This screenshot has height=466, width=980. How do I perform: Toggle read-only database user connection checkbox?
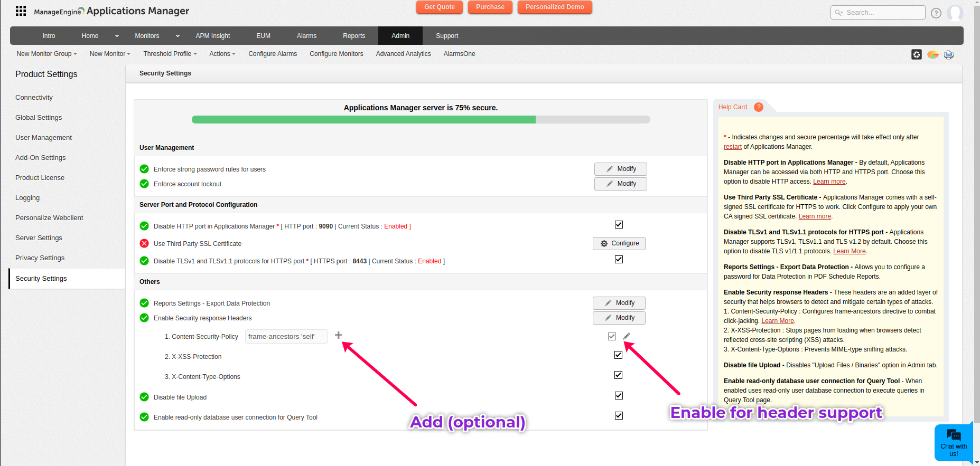click(x=619, y=416)
